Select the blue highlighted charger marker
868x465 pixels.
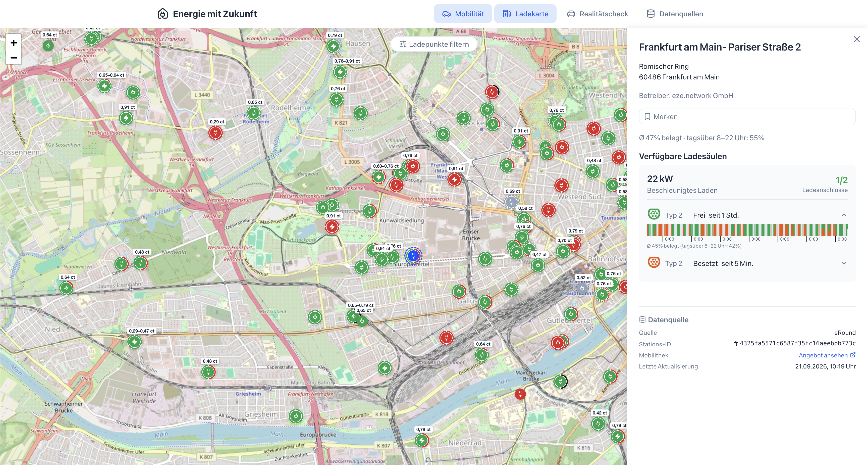[413, 256]
